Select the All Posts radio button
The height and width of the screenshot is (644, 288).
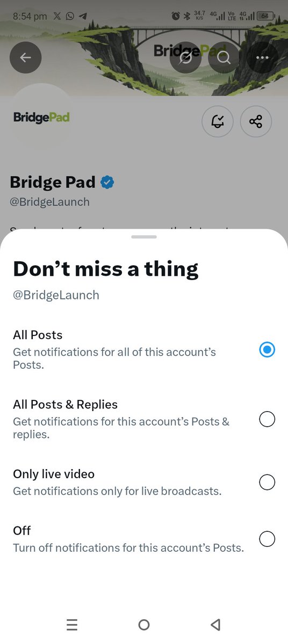tap(267, 350)
